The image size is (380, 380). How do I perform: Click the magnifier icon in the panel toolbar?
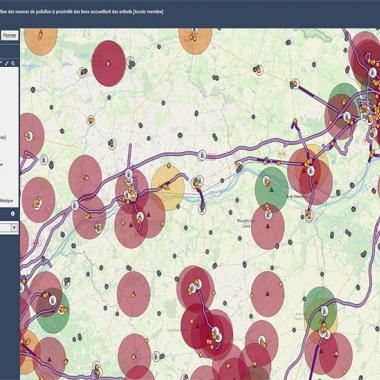click(13, 63)
